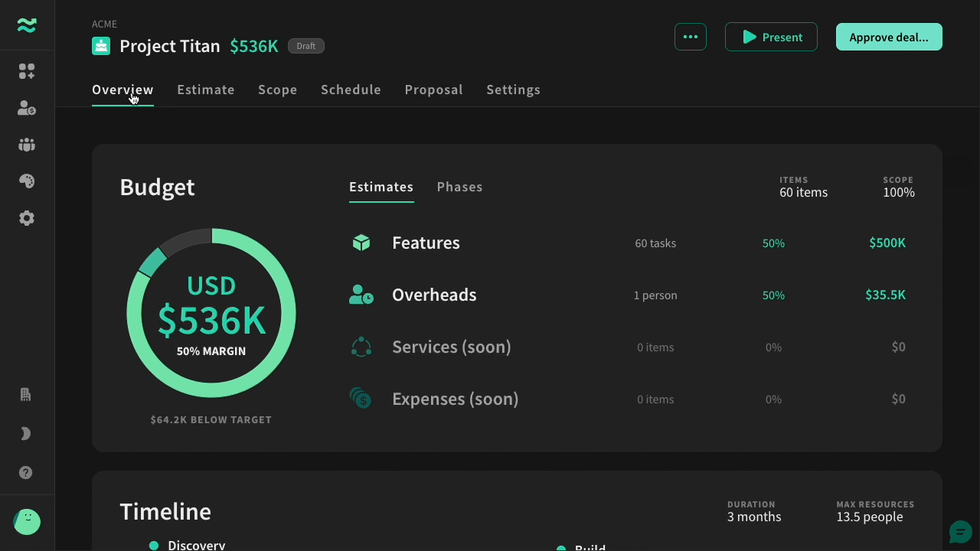Image resolution: width=980 pixels, height=551 pixels.
Task: Click the Scope 100% value
Action: (x=899, y=192)
